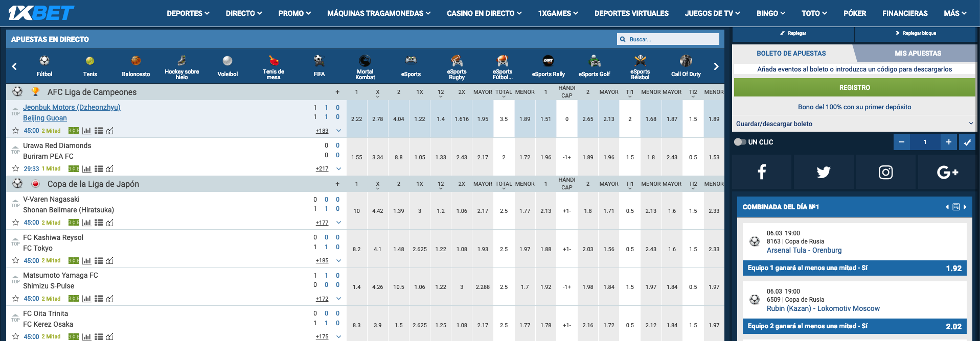Open the MÁQUINAS TRAGAMONEDAS dropdown
This screenshot has width=980, height=341.
(379, 13)
